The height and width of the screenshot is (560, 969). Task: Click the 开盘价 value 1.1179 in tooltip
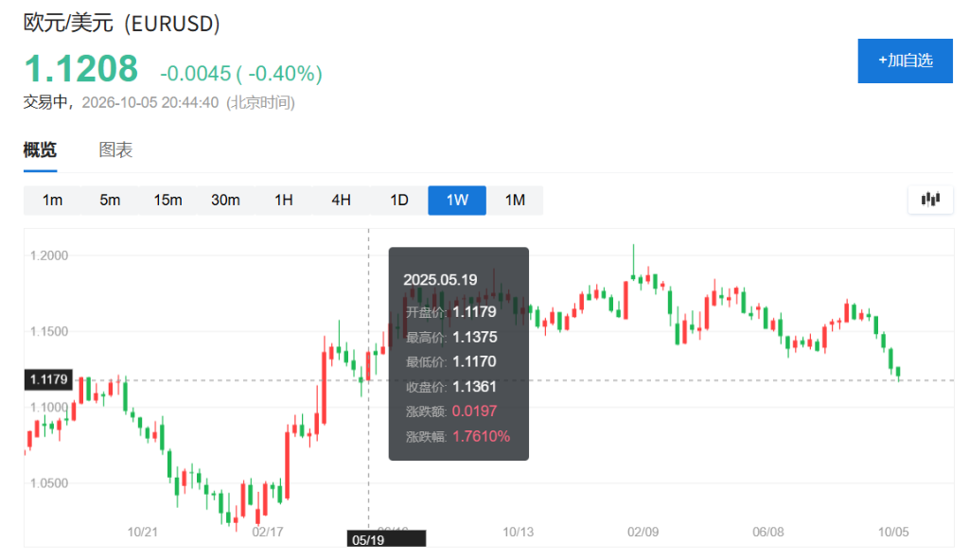(x=475, y=312)
